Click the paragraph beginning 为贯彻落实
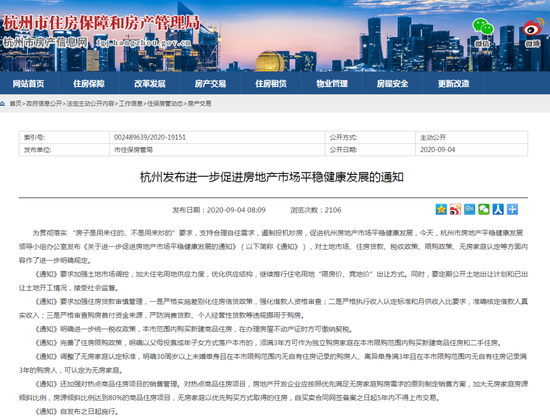This screenshot has width=550, height=418. [x=273, y=247]
